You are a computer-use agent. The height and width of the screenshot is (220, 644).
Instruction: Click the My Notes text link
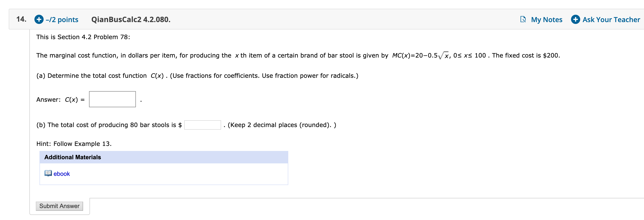click(x=546, y=20)
